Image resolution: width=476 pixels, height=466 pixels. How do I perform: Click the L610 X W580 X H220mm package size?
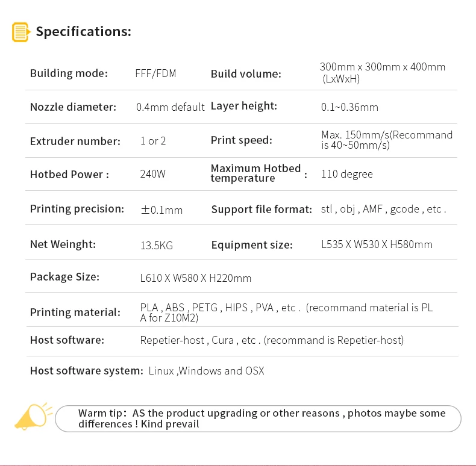coord(196,278)
